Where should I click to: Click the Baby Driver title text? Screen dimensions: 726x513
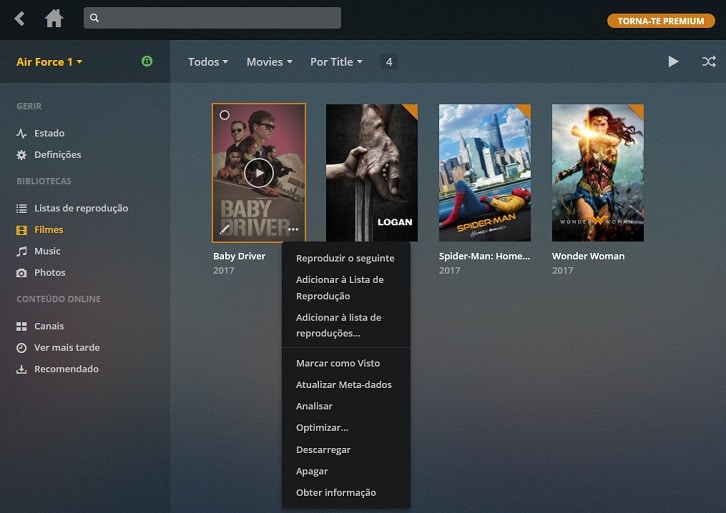click(239, 256)
